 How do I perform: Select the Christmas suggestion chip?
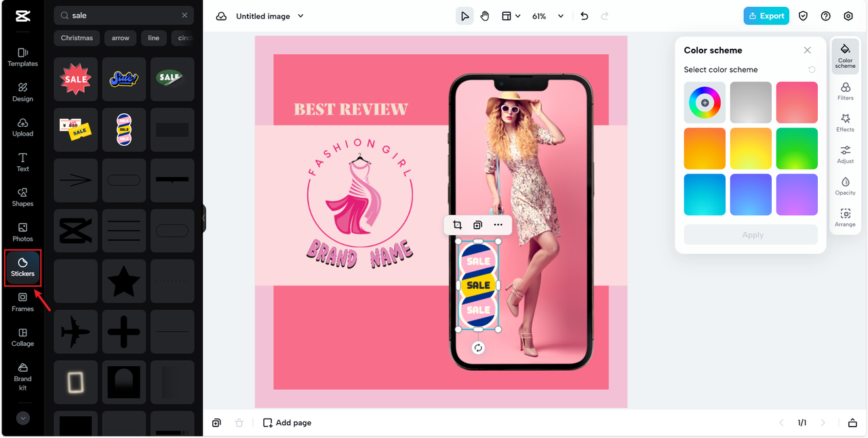pyautogui.click(x=77, y=38)
